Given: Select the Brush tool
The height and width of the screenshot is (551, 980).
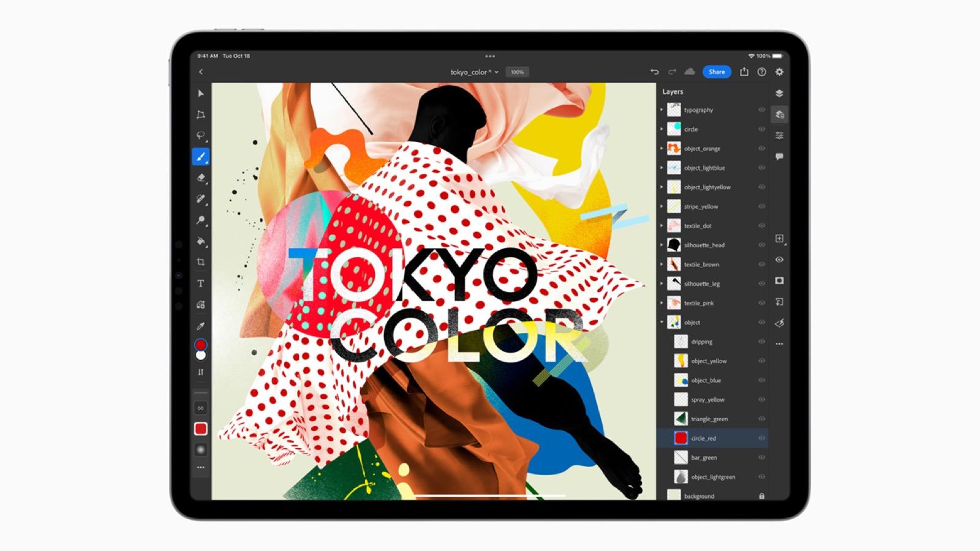Looking at the screenshot, I should click(x=200, y=157).
